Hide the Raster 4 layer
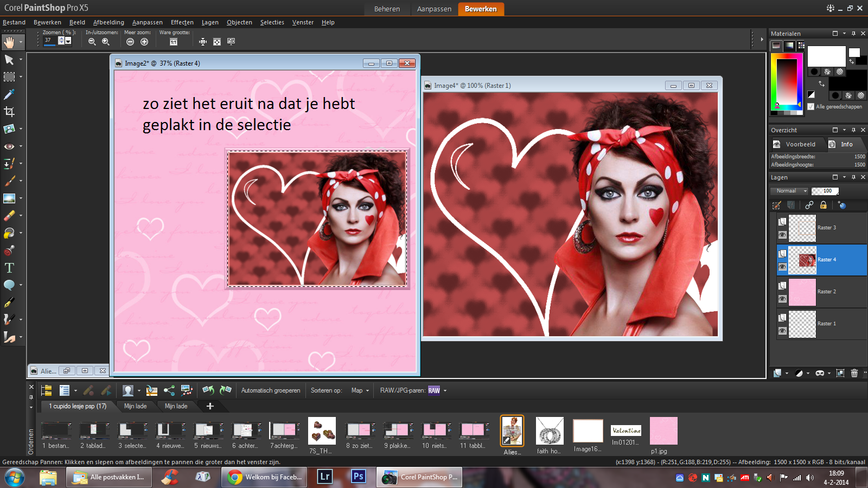Viewport: 868px width, 488px height. [782, 267]
